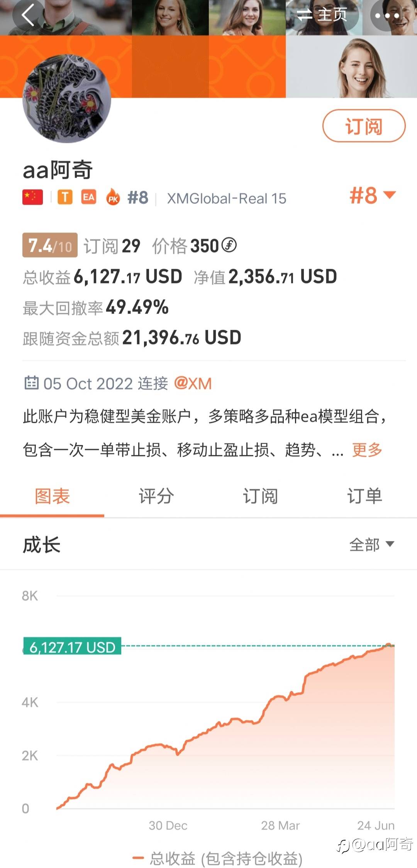The width and height of the screenshot is (417, 868).
Task: Tap the calendar icon near 05 Oct 2022
Action: pos(31,383)
